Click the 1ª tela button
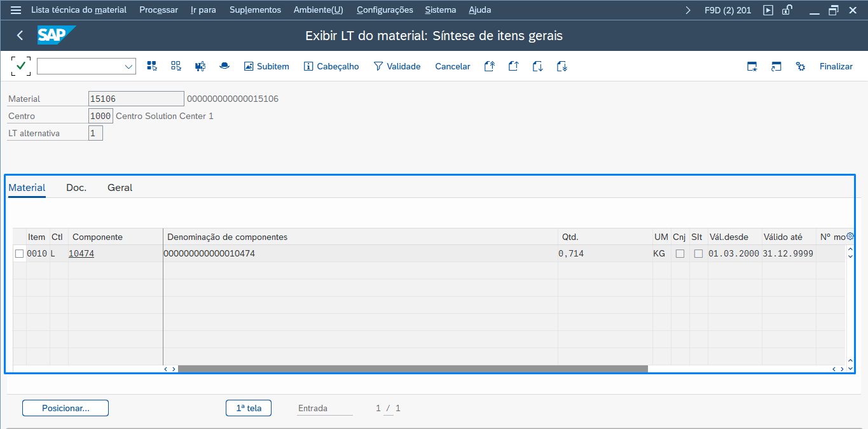Image resolution: width=868 pixels, height=429 pixels. [x=249, y=408]
